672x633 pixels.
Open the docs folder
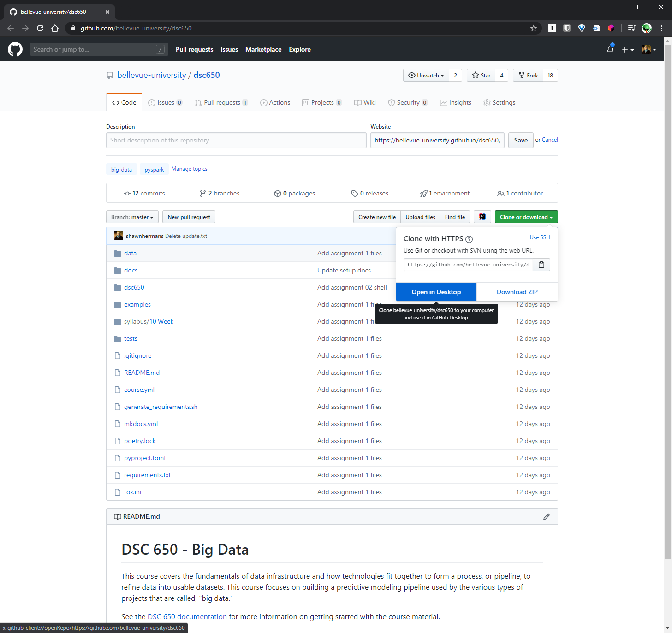131,270
